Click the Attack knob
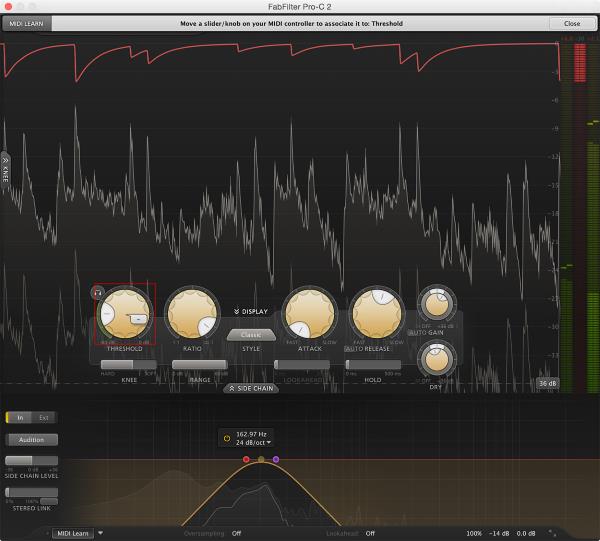Screen dimensions: 600x541 309,313
